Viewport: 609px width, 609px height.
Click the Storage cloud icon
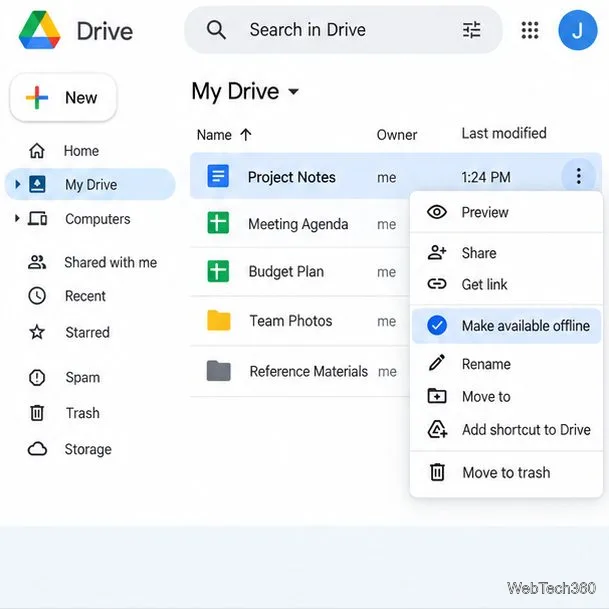(x=37, y=449)
